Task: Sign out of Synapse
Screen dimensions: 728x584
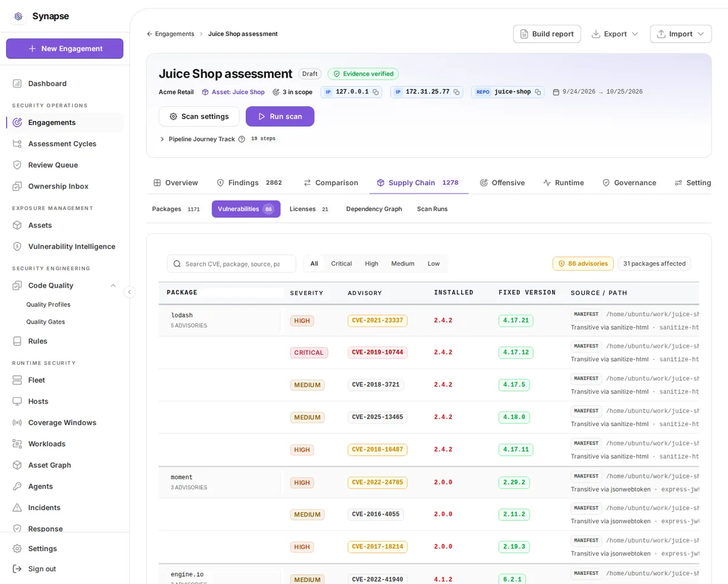Action: (64, 568)
